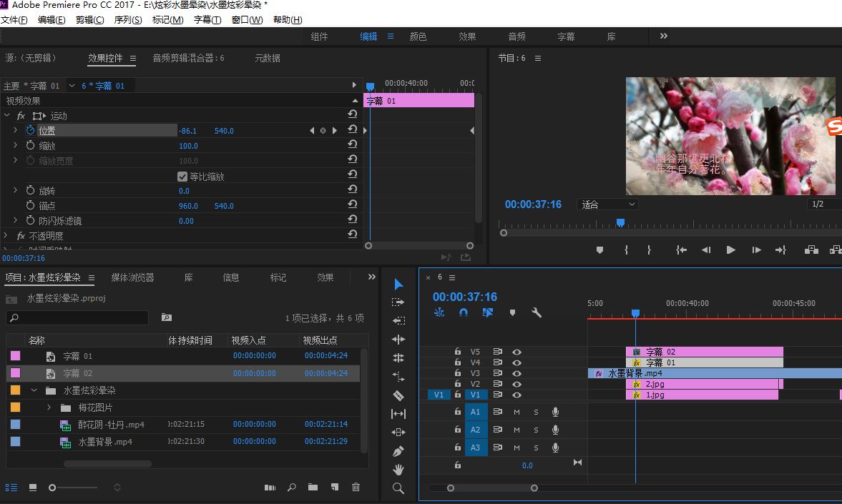Viewport: 842px width, 504px height.
Task: Click the delete trash icon in Project panel
Action: (x=356, y=488)
